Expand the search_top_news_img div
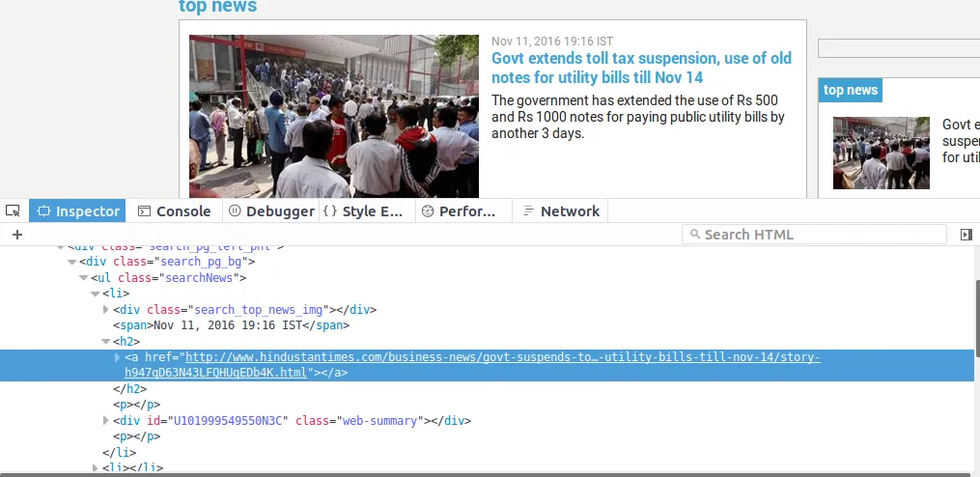The width and height of the screenshot is (980, 477). 105,309
